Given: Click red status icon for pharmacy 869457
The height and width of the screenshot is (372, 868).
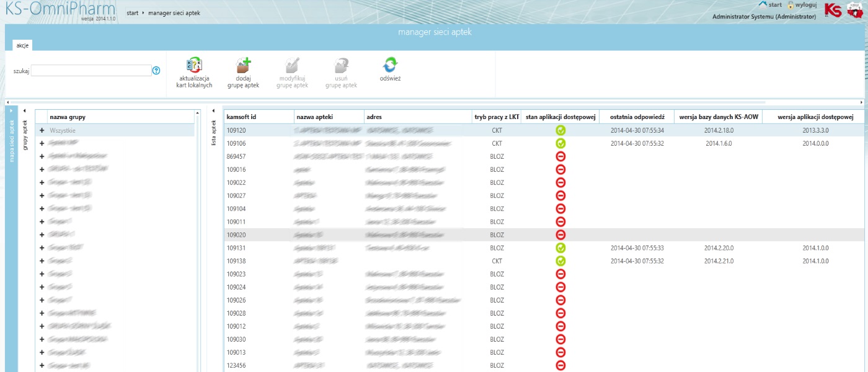Looking at the screenshot, I should click(560, 156).
